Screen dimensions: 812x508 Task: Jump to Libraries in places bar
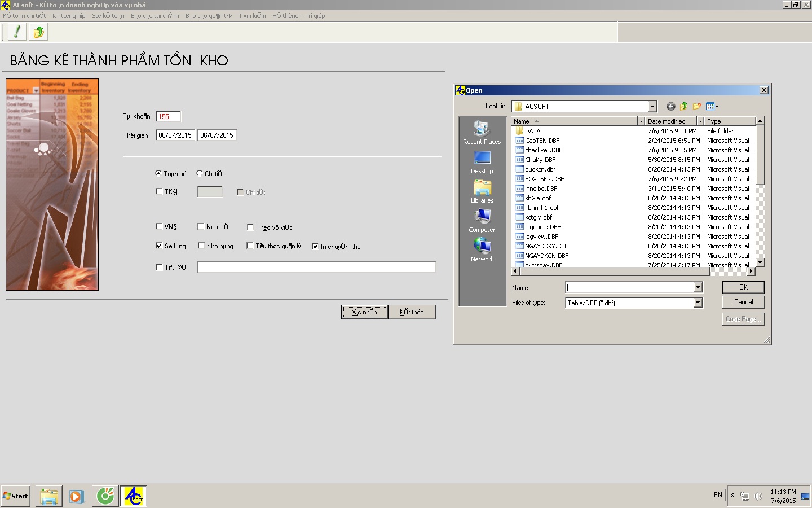pos(482,192)
